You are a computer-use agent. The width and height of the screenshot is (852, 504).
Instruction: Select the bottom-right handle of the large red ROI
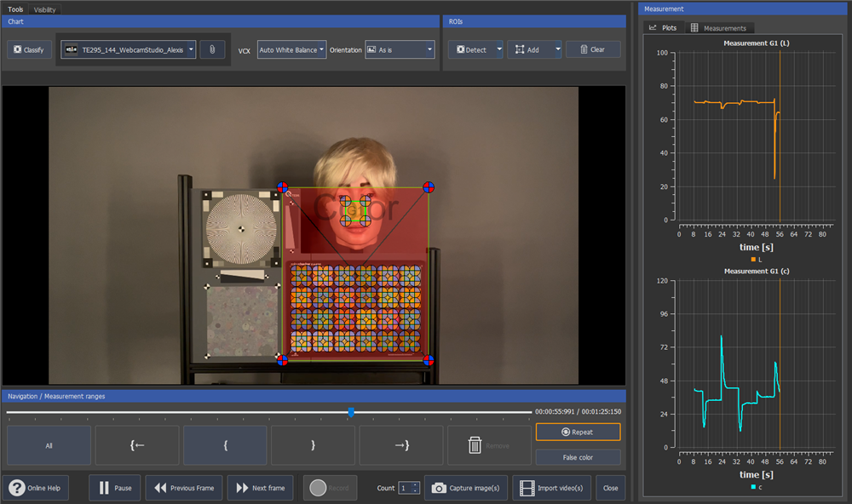429,359
